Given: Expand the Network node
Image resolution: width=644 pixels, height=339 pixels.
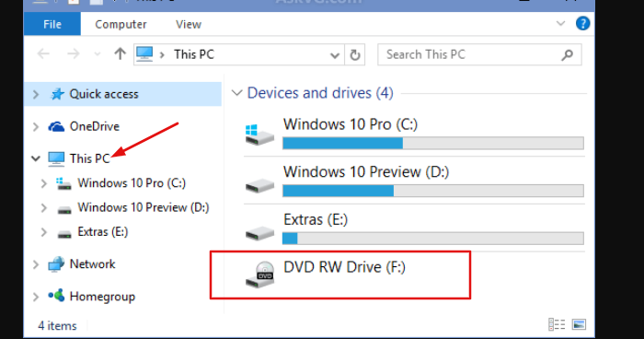Looking at the screenshot, I should [x=36, y=264].
